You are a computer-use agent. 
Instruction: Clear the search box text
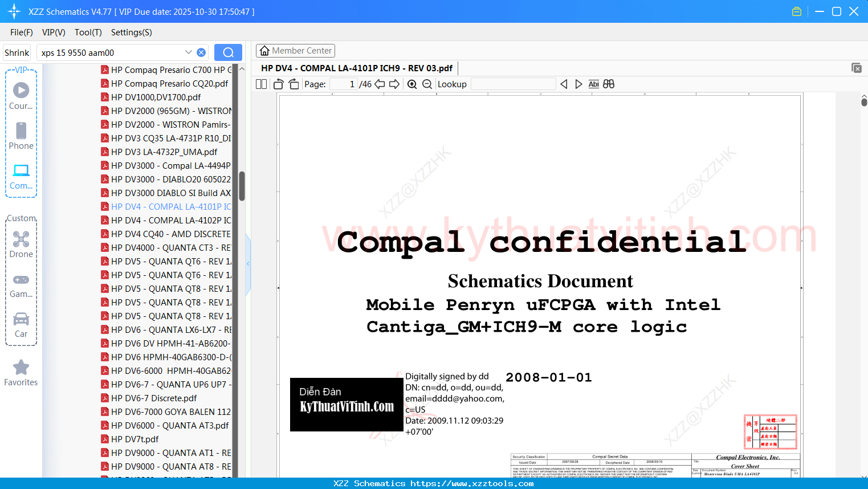201,52
